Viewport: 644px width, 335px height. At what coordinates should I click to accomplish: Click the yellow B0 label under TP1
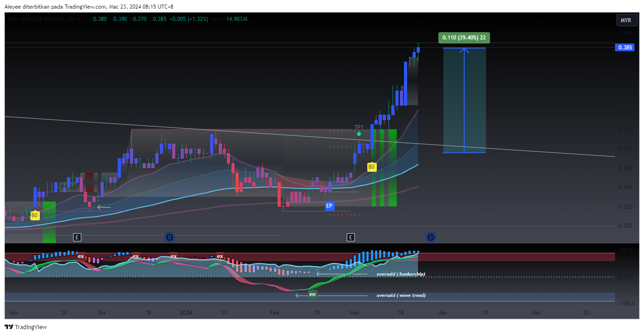(x=371, y=167)
